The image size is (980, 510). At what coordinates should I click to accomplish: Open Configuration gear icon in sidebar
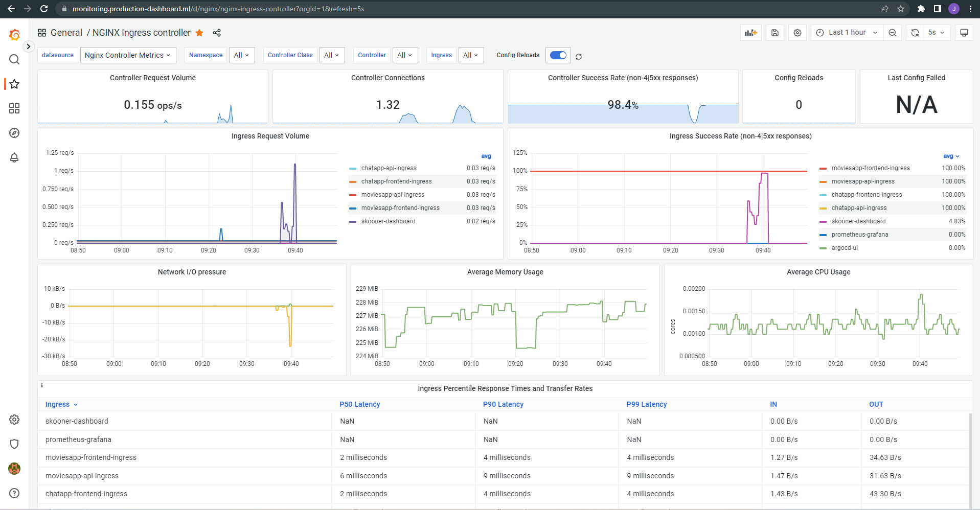click(14, 420)
